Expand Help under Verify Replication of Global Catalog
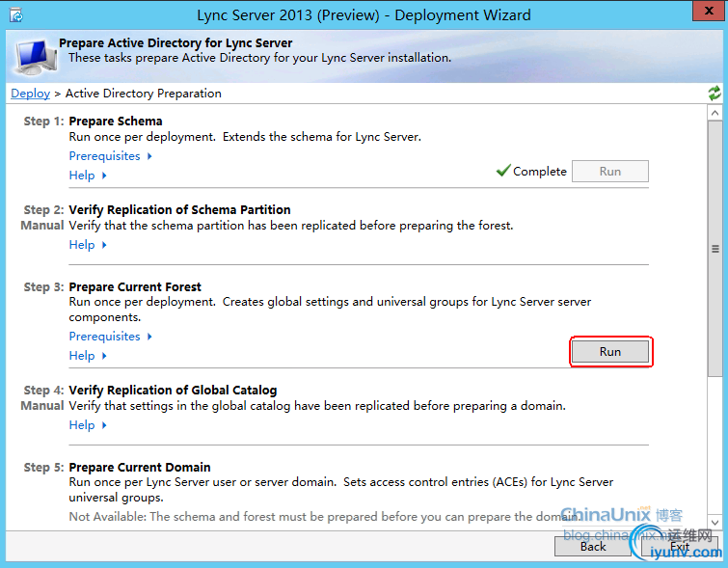This screenshot has width=728, height=568. coord(88,425)
